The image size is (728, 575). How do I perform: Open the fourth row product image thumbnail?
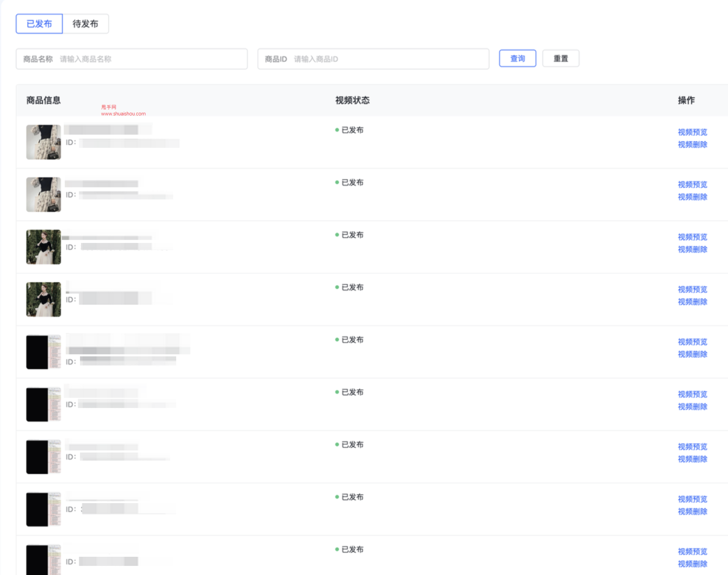44,299
